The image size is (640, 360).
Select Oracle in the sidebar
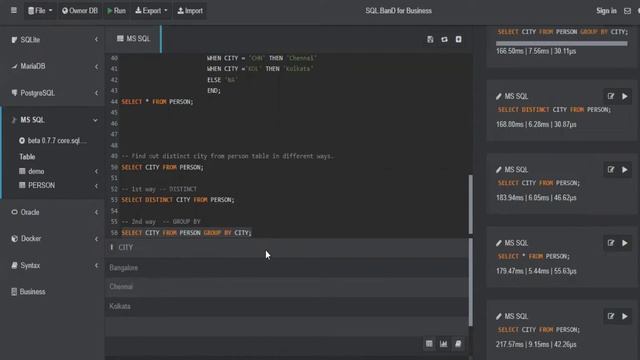[x=30, y=212]
